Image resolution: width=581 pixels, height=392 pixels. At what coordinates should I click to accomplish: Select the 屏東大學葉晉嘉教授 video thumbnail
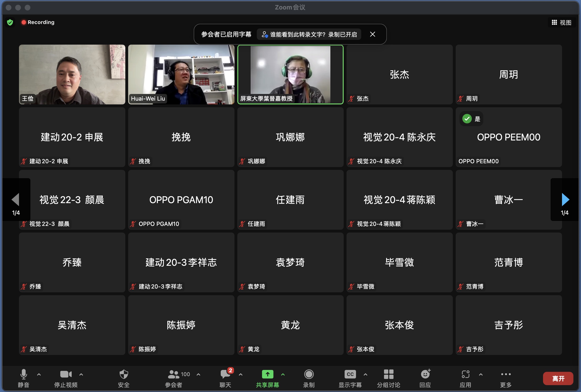coord(290,75)
